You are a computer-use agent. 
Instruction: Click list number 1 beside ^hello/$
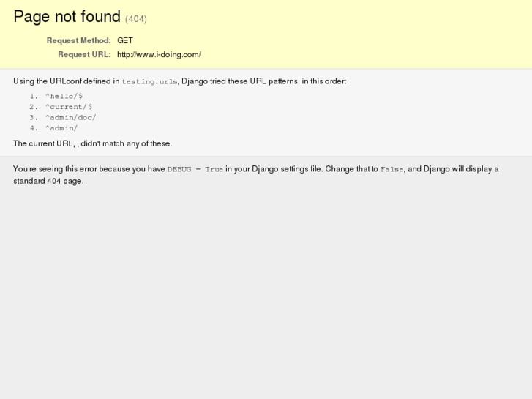[x=33, y=96]
